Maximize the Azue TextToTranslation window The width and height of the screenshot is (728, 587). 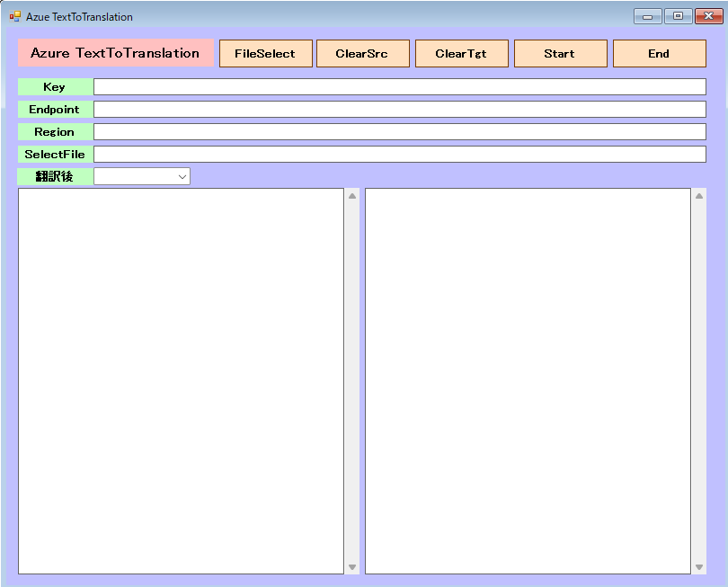click(x=677, y=16)
